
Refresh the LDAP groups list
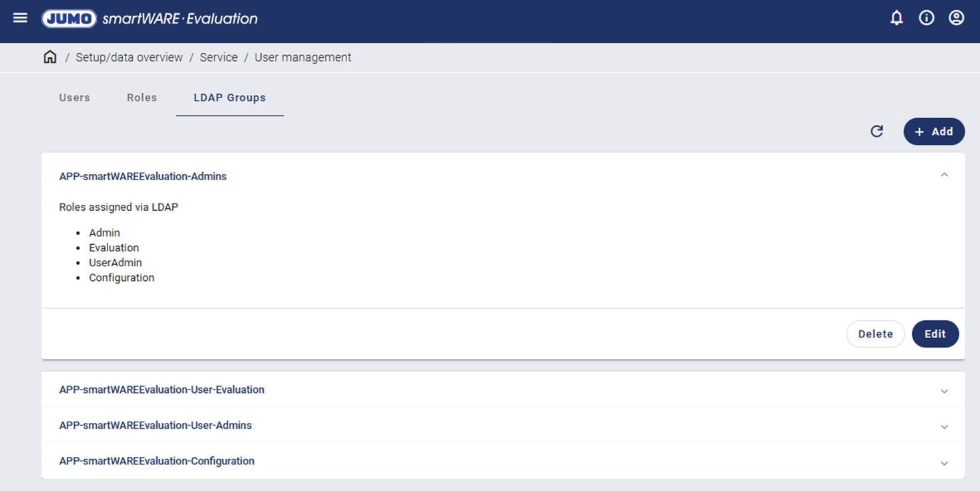(877, 131)
